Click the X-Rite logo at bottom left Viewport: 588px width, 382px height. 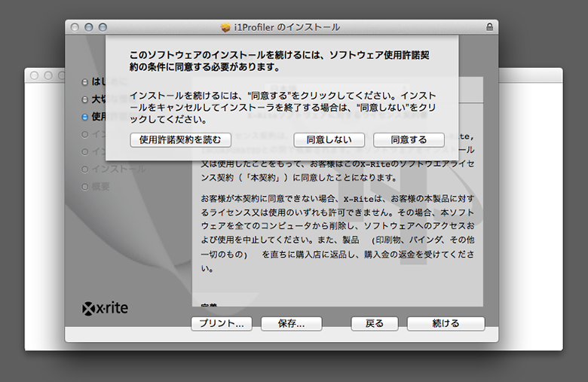pos(105,308)
